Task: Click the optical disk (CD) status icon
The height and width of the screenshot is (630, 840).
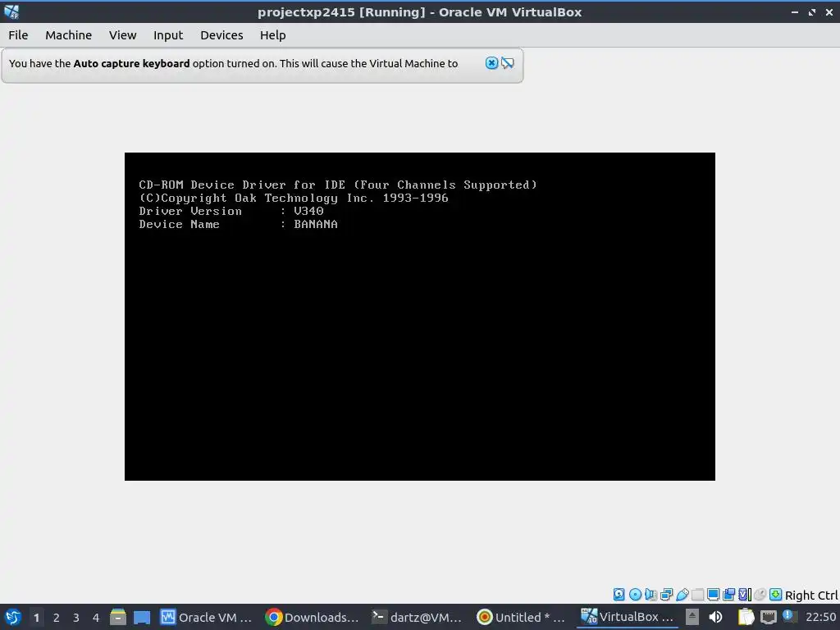Action: point(635,594)
